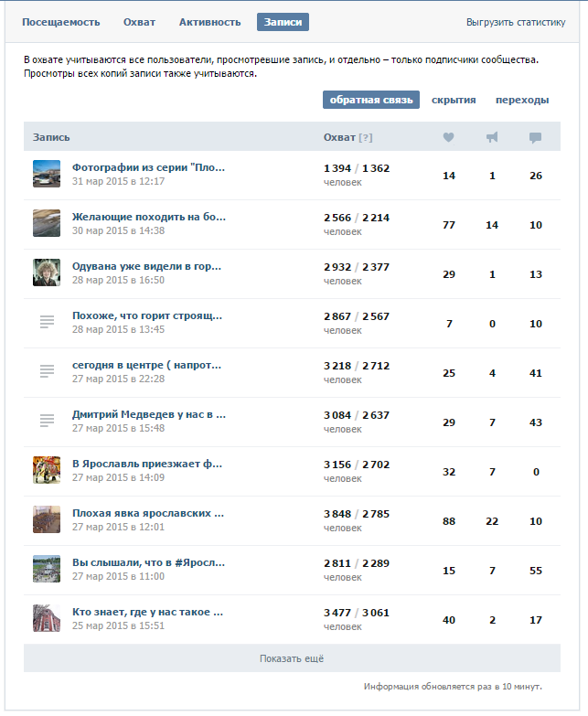Viewport: 588px width, 716px height.
Task: Open thumbnail of "Фотографии из серии" post
Action: pyautogui.click(x=47, y=174)
